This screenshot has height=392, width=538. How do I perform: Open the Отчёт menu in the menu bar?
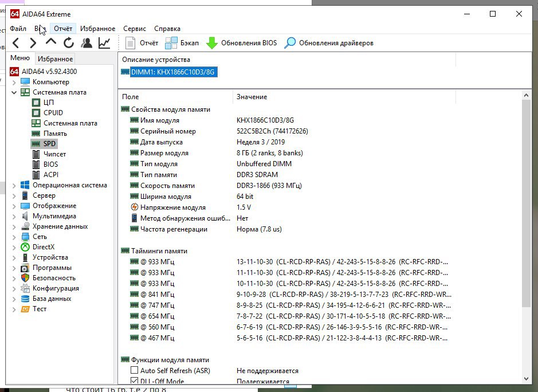coord(63,29)
